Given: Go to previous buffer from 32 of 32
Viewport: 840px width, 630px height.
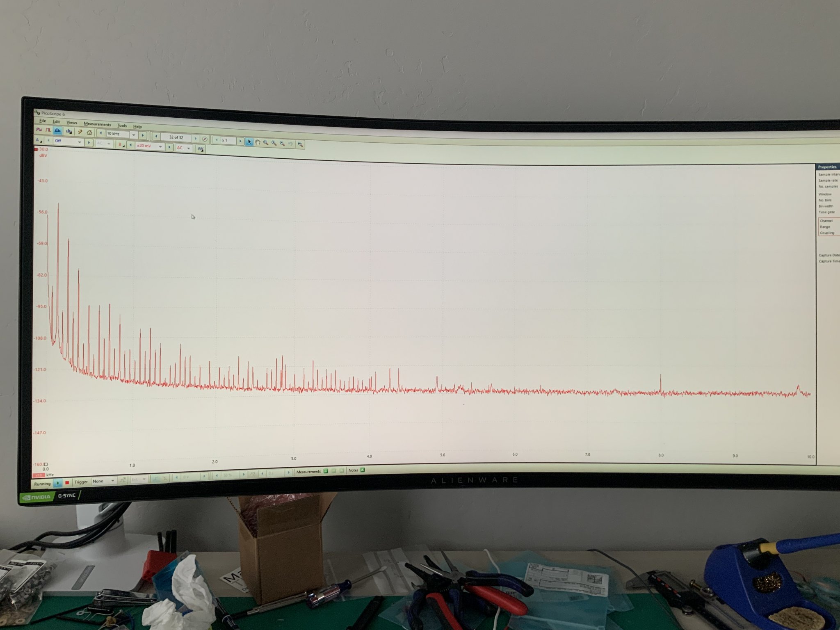Looking at the screenshot, I should [156, 136].
